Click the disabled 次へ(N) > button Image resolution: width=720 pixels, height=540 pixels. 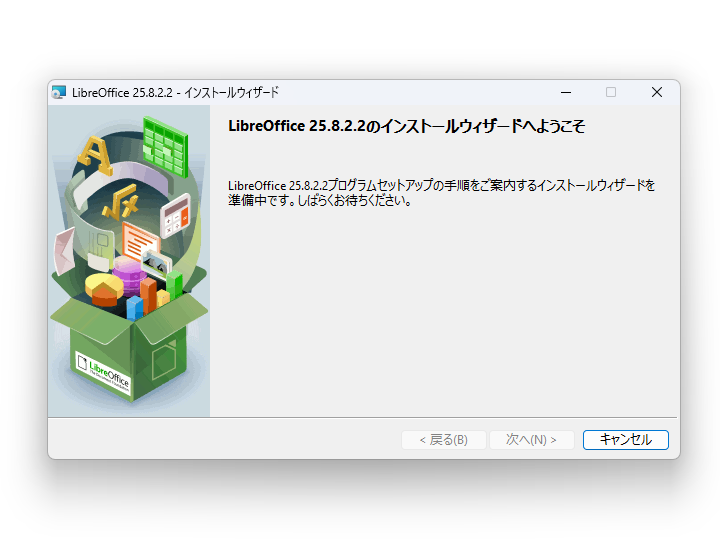point(532,440)
